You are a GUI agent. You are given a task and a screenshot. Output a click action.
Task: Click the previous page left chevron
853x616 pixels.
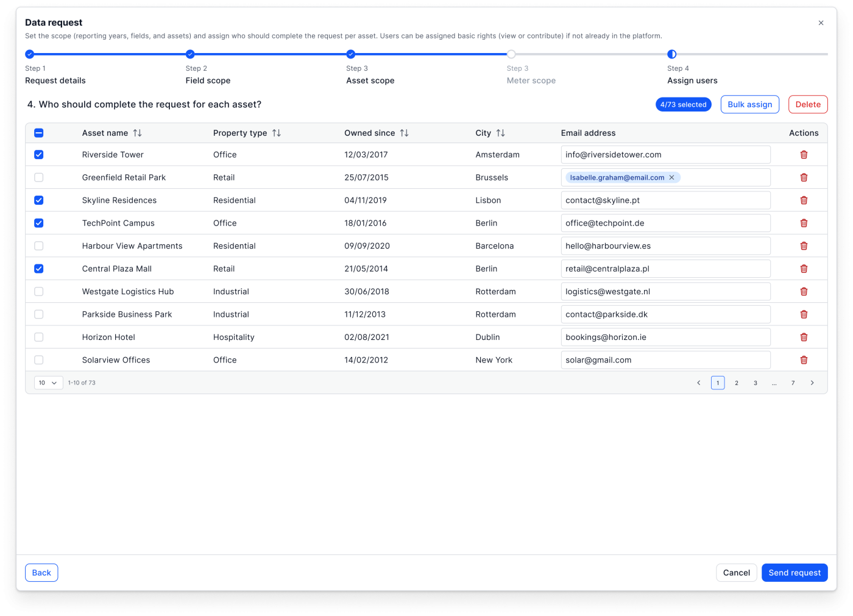(x=699, y=383)
